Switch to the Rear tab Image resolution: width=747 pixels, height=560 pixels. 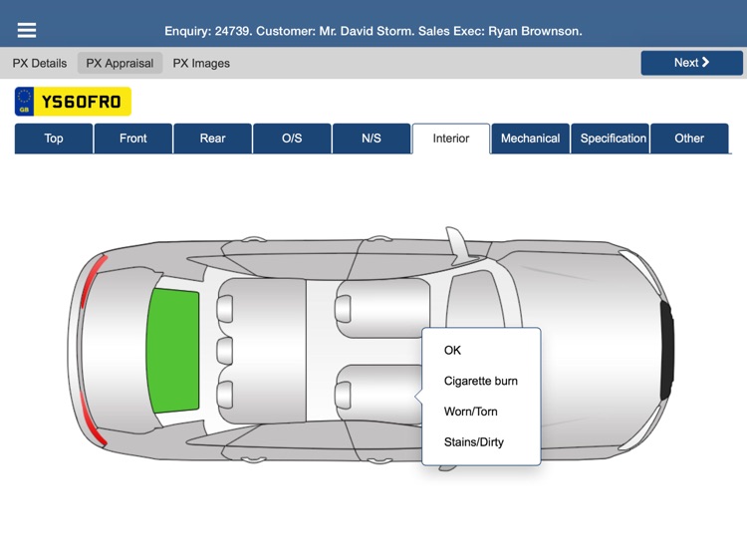click(x=212, y=139)
